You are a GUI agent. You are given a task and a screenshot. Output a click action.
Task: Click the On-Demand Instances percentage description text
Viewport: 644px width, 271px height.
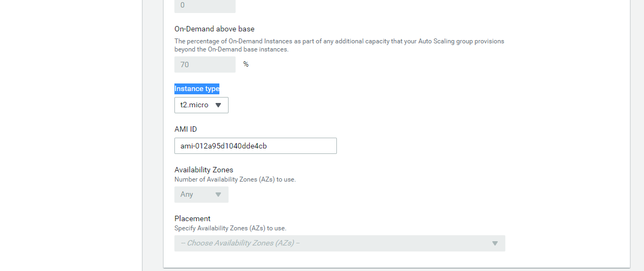[339, 45]
